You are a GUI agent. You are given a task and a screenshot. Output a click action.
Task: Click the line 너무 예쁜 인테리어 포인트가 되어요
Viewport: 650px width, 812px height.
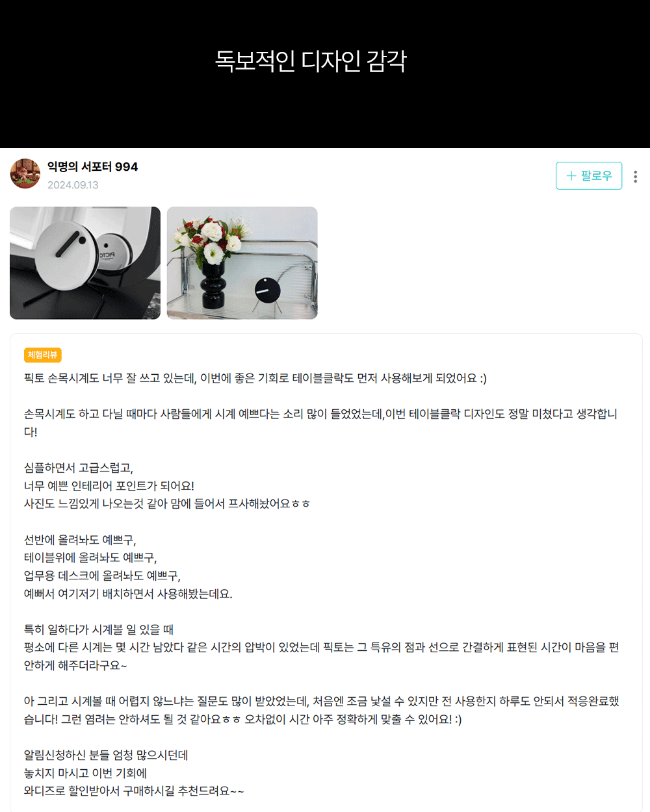[109, 486]
